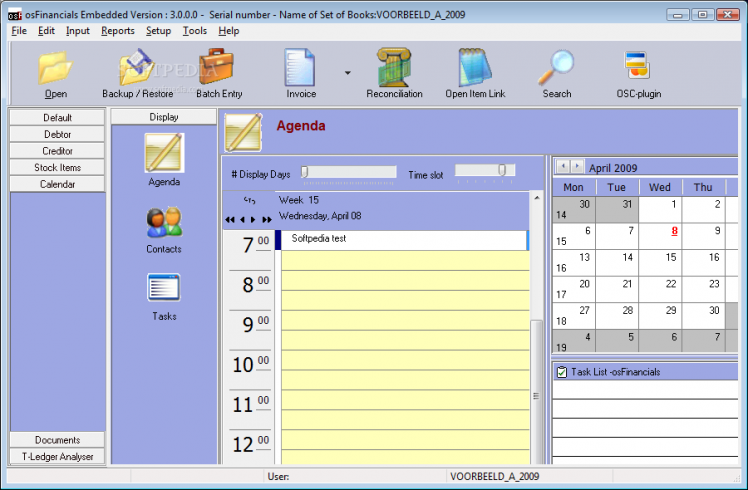
Task: Open the Setup menu
Action: coord(158,31)
